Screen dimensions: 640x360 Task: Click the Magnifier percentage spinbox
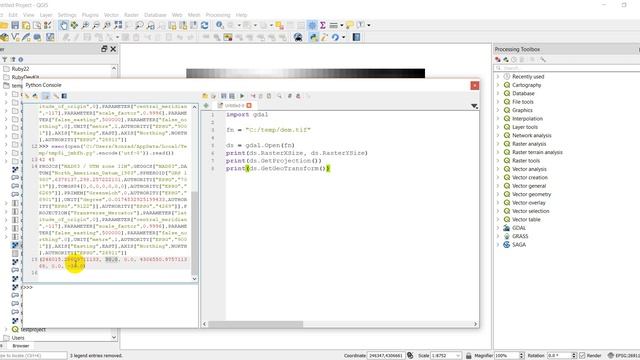click(509, 356)
